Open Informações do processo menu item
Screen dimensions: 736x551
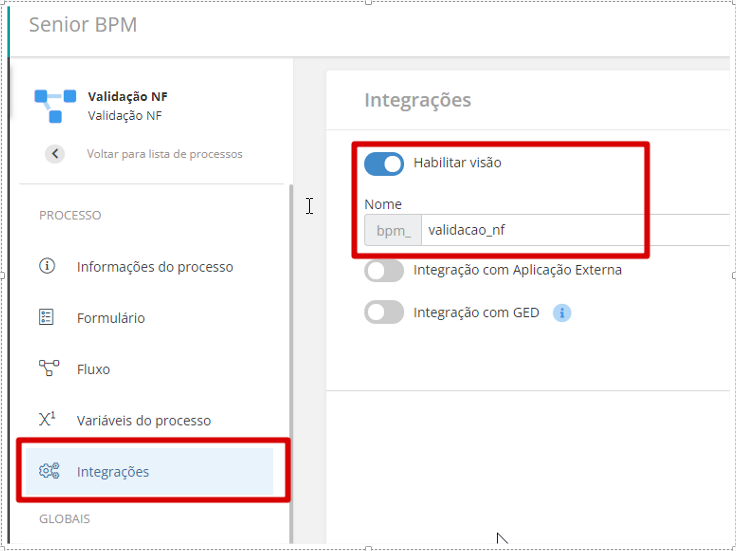click(154, 267)
